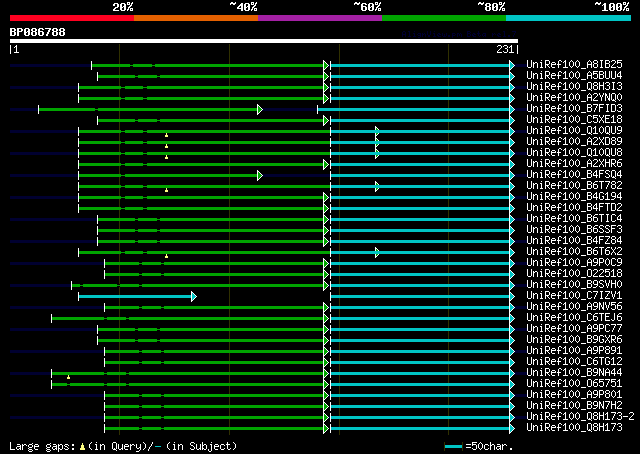Select hit UniRef100_A9P0C9

tap(574, 263)
